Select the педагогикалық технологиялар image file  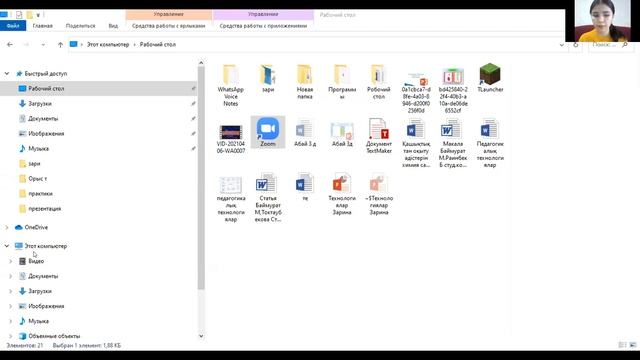(231, 199)
